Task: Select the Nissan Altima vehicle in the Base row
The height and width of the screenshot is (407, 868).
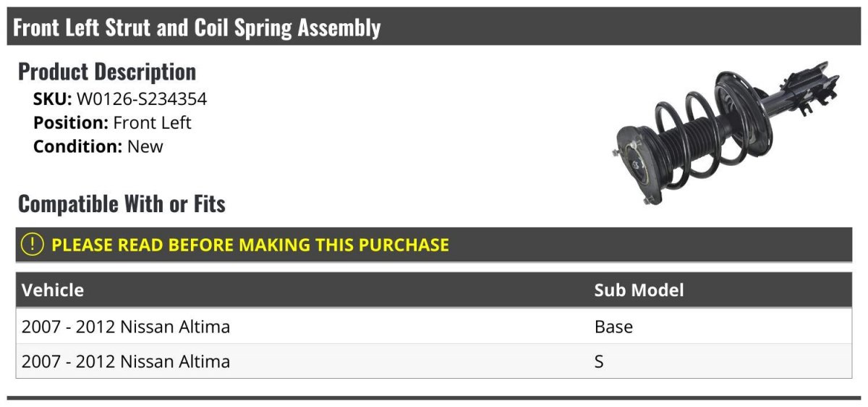Action: pyautogui.click(x=126, y=327)
